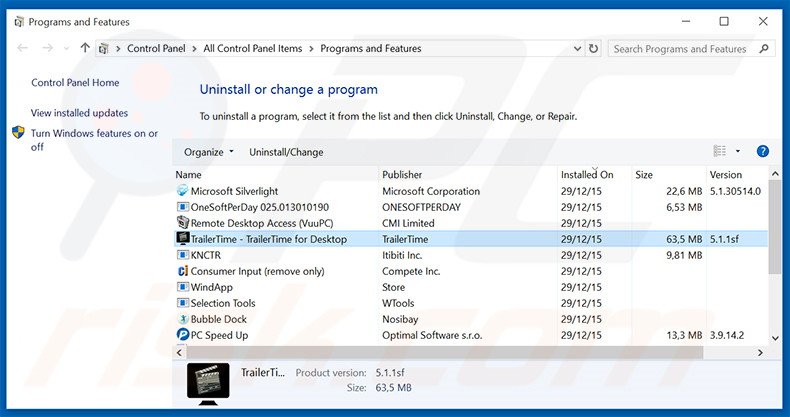This screenshot has height=417, width=790.
Task: Click the Programs and Features title bar icon
Action: pos(19,22)
